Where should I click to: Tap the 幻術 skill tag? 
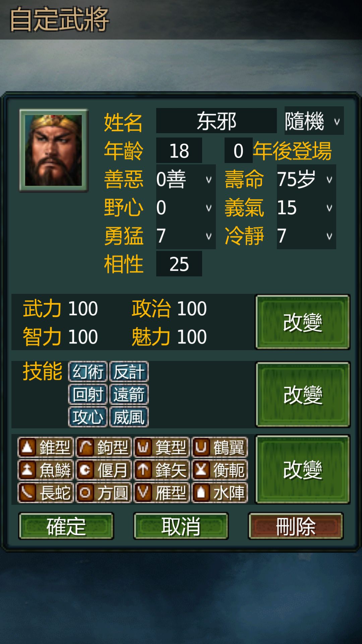pyautogui.click(x=88, y=372)
